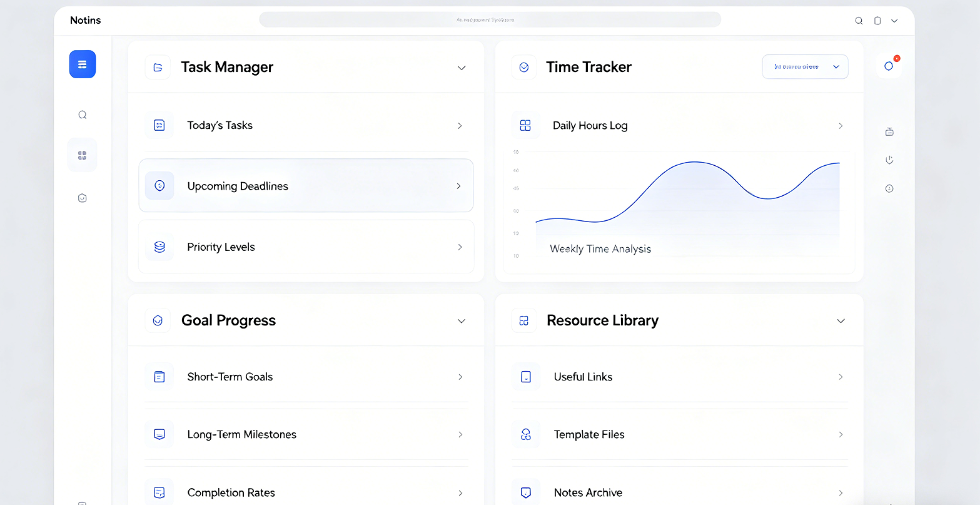Open Completion Rates chevron
Screen dimensions: 980x505
(x=460, y=493)
